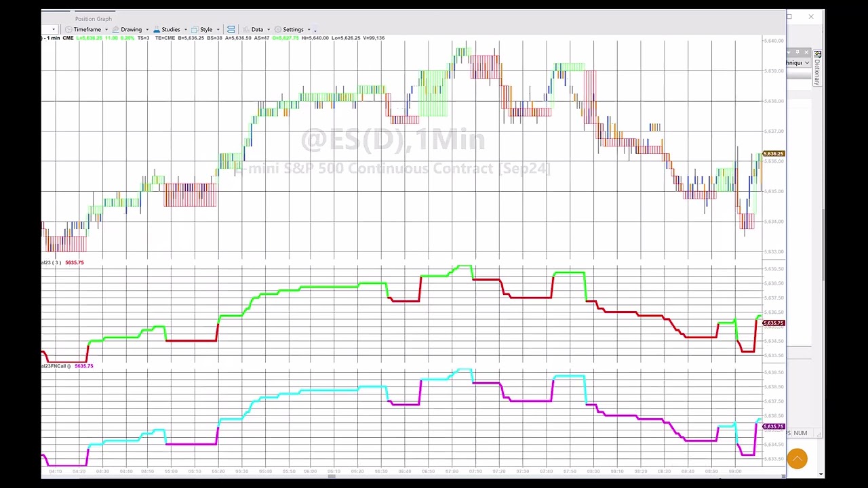Viewport: 868px width, 488px height.
Task: Open the symbol dropdown box
Action: [50, 29]
